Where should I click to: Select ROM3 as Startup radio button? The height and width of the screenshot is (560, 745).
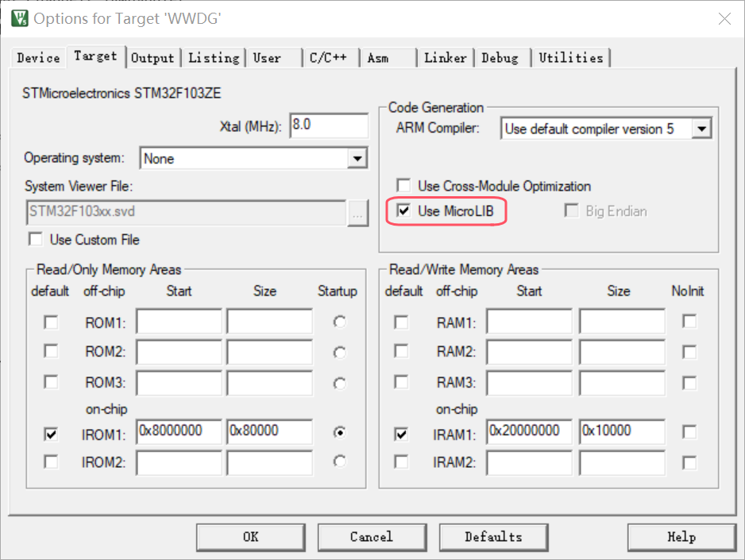click(339, 384)
